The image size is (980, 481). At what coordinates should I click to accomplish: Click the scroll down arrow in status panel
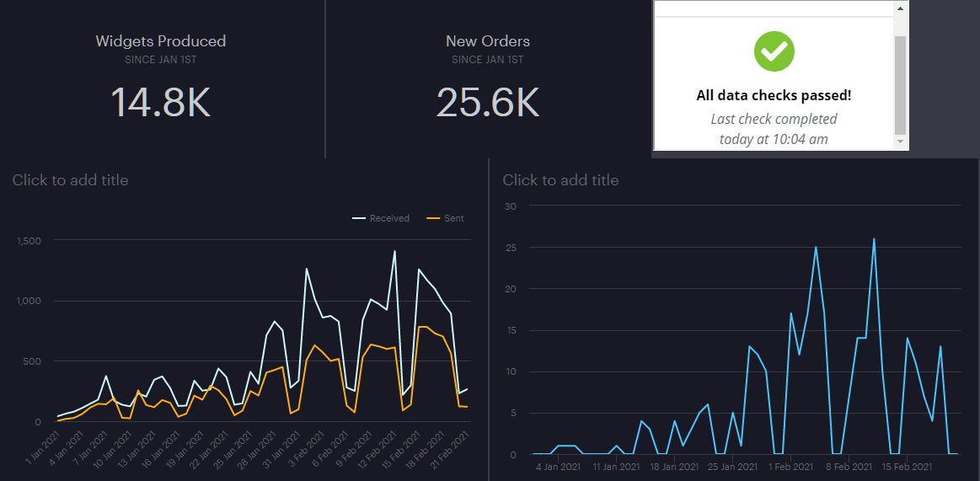click(x=901, y=142)
